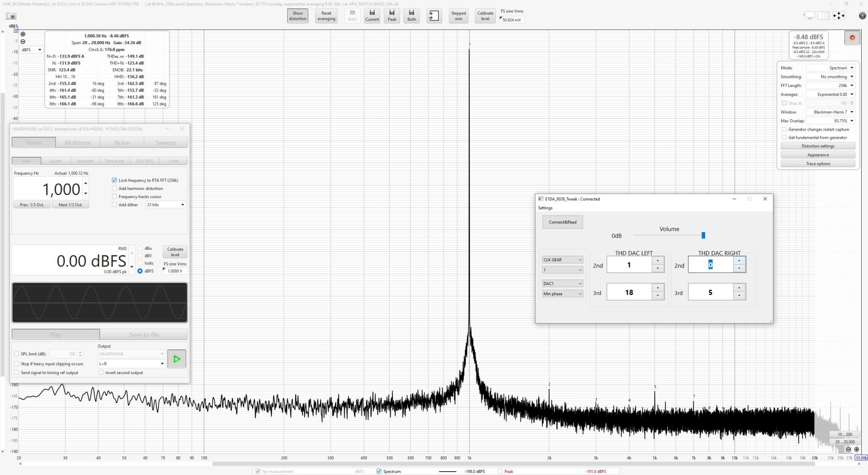Click the vertical bars layout icon
The width and height of the screenshot is (868, 475).
click(823, 16)
